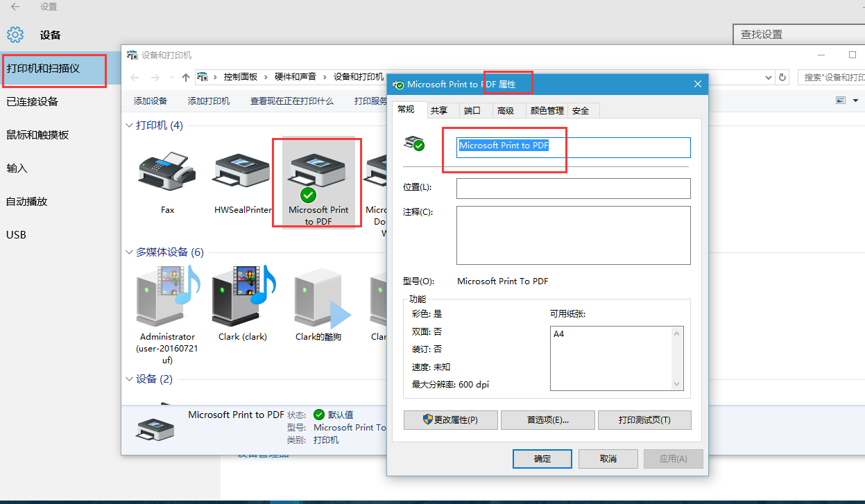865x504 pixels.
Task: Open 输入 in Settings sidebar
Action: (x=60, y=168)
